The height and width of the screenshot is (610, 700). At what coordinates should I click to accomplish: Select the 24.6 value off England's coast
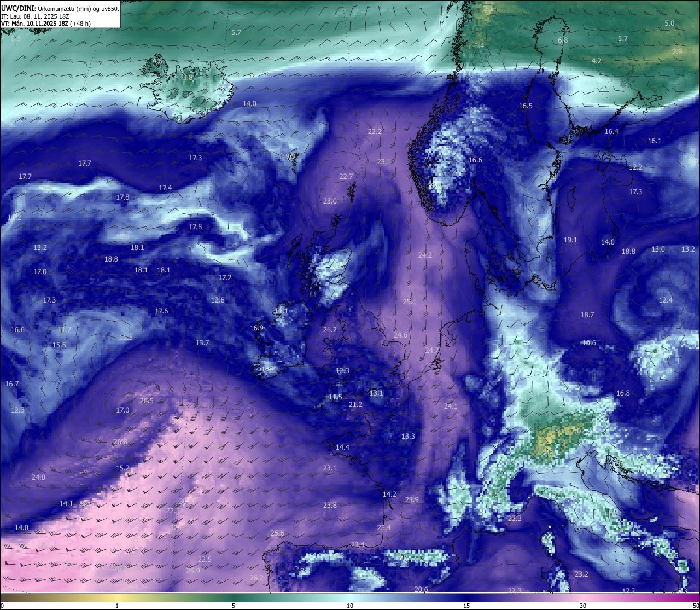pyautogui.click(x=400, y=335)
